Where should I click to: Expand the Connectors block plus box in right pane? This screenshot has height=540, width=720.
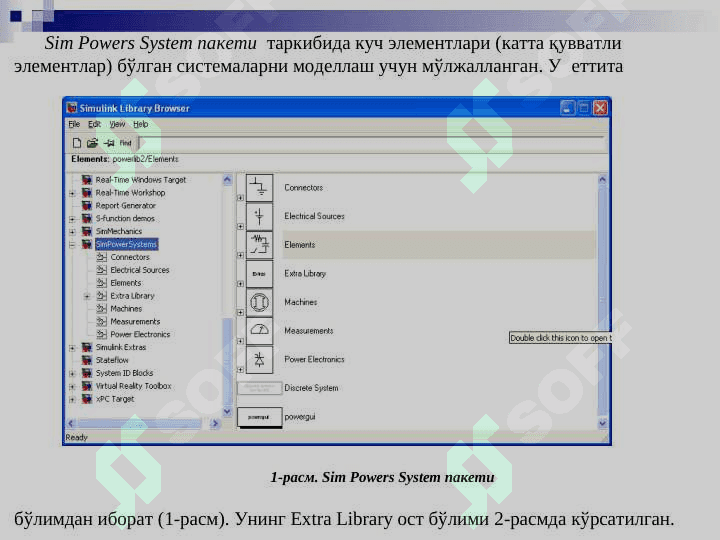pos(240,198)
